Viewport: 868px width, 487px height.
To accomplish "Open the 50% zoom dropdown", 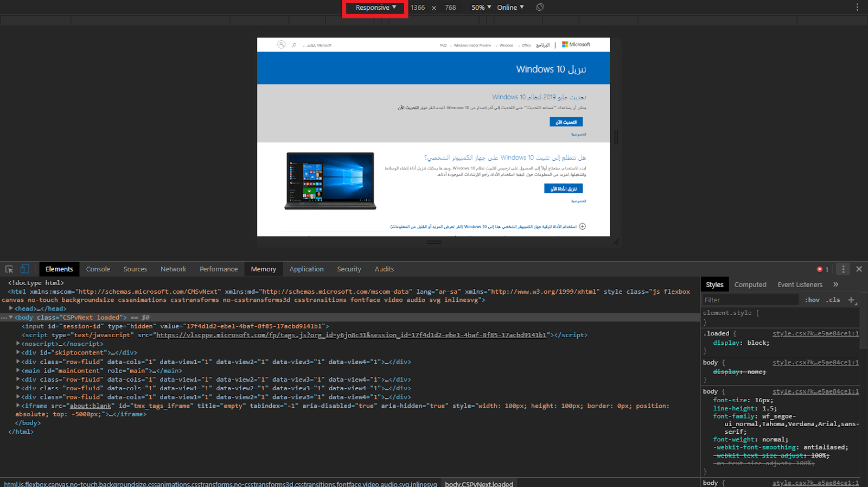I will click(481, 8).
